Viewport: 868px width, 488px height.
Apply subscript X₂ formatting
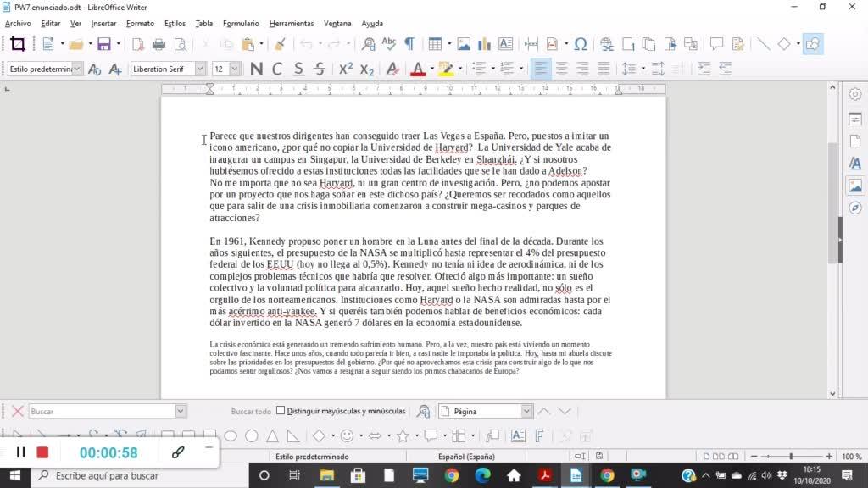point(366,69)
